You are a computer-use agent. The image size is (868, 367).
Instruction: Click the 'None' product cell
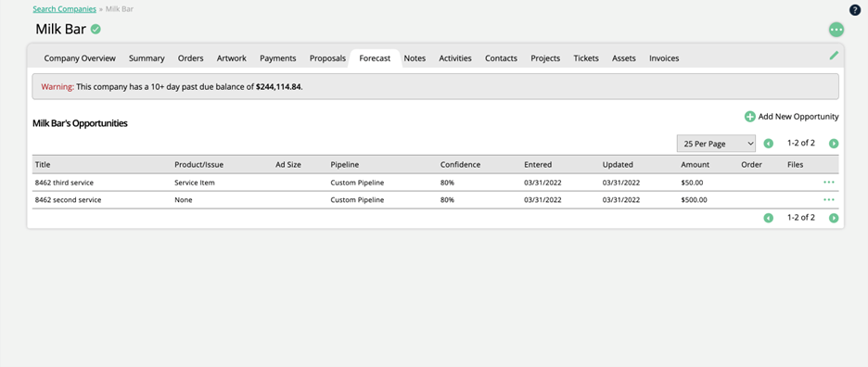tap(184, 200)
